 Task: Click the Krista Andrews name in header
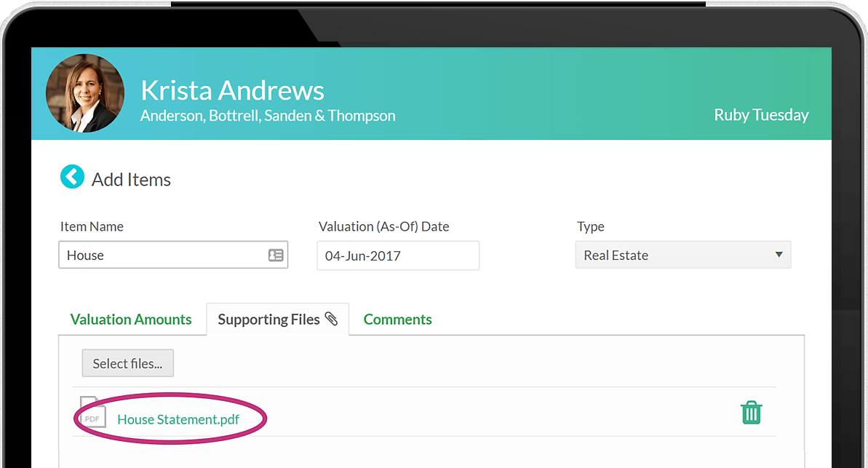(x=232, y=90)
